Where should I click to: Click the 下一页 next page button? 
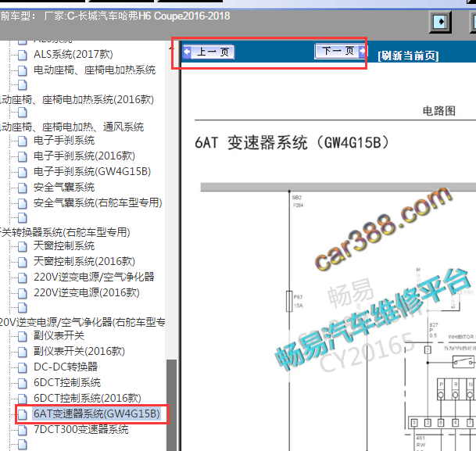340,51
